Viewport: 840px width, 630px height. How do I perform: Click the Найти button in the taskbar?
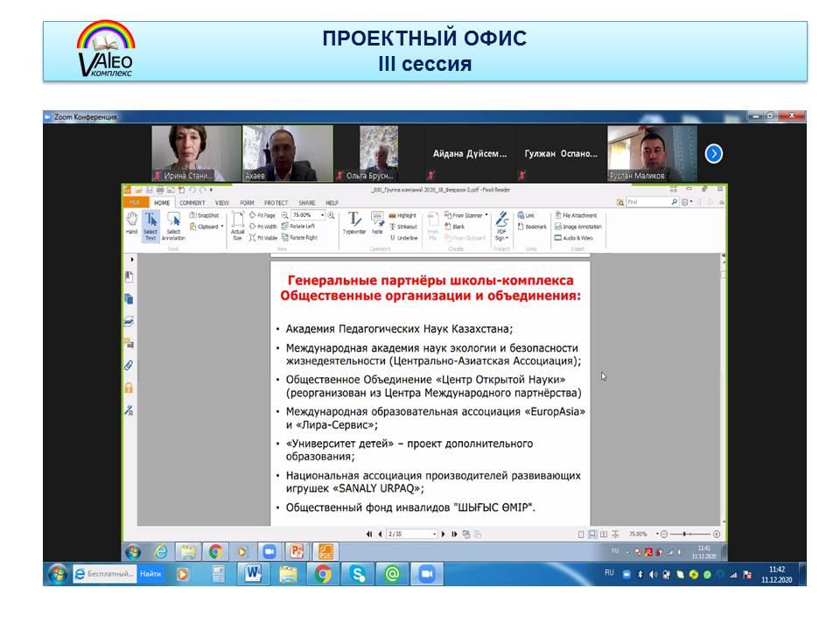point(150,574)
